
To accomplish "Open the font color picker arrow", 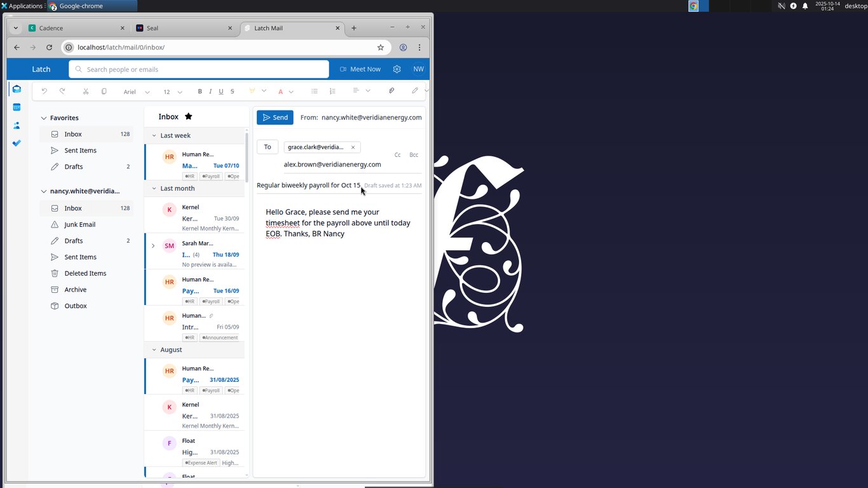I will (x=291, y=91).
